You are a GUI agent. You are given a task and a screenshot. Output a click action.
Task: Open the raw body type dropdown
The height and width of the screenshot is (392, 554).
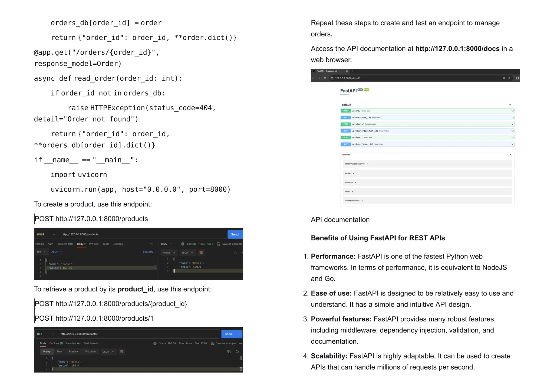41,252
